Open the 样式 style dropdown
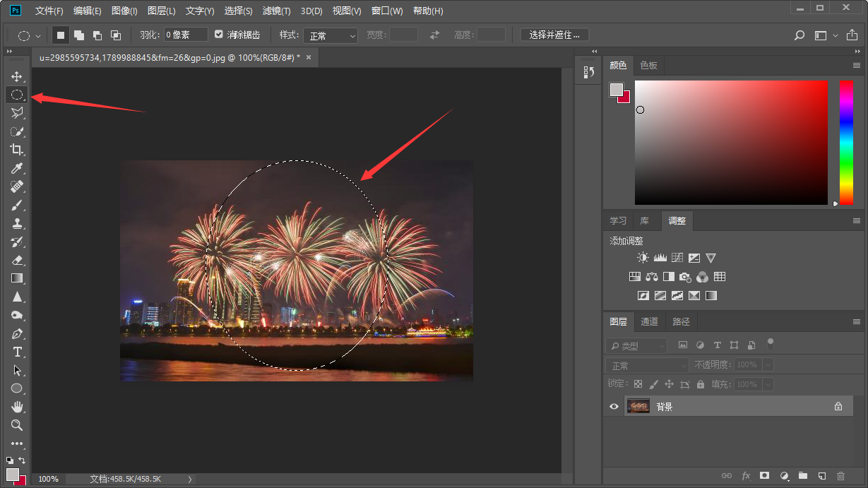The width and height of the screenshot is (868, 488). [331, 35]
